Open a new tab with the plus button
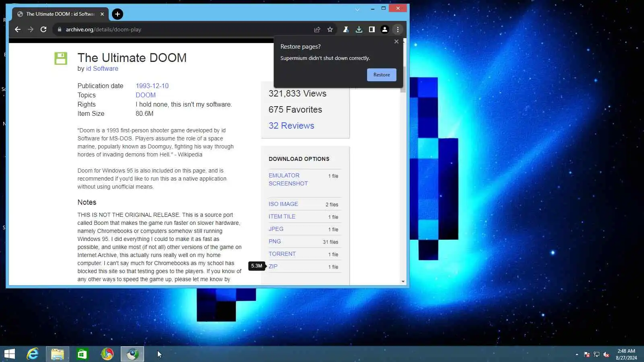644x362 pixels. 117,14
